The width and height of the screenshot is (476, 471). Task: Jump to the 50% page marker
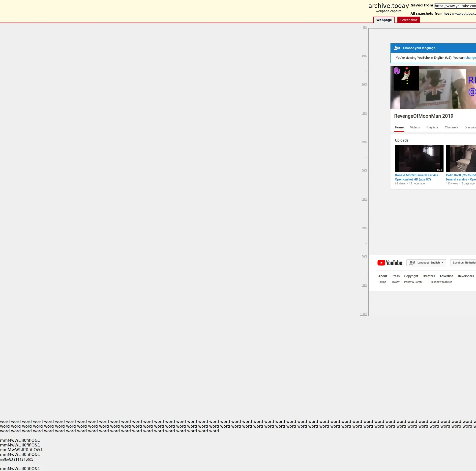[364, 171]
